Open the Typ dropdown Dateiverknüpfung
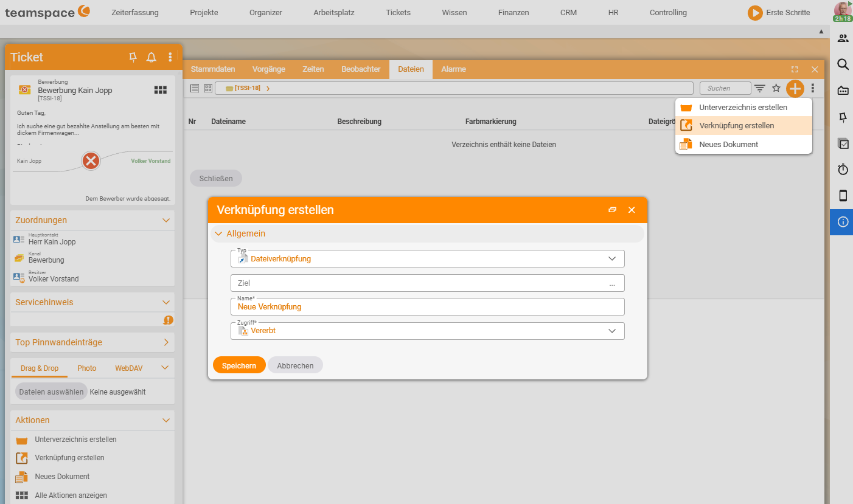853x504 pixels. (x=428, y=258)
